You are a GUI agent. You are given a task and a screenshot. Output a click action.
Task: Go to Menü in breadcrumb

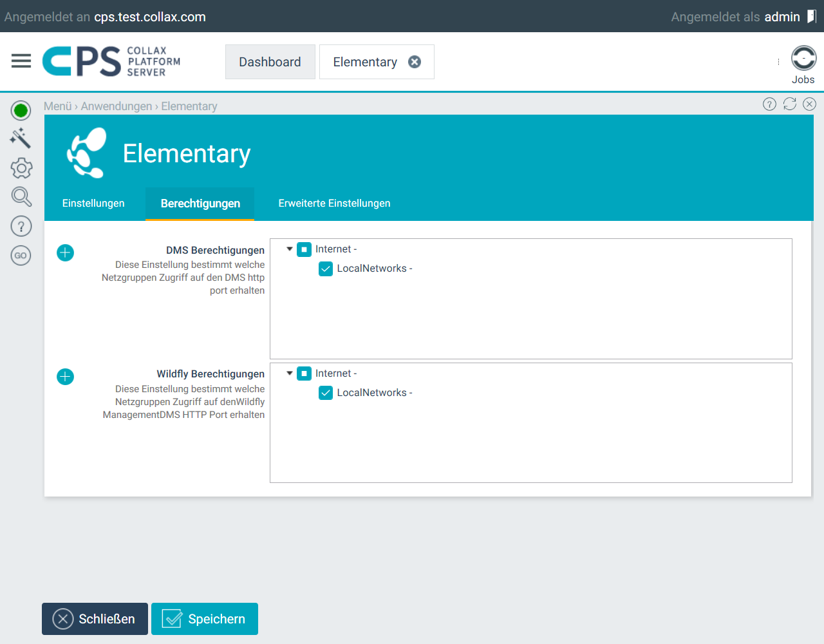point(58,106)
